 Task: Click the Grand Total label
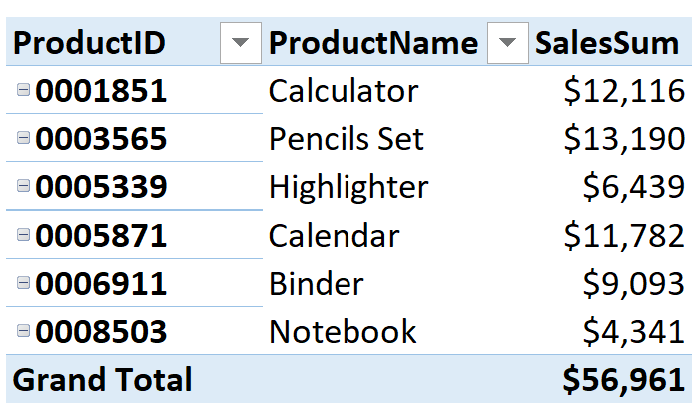coord(102,380)
